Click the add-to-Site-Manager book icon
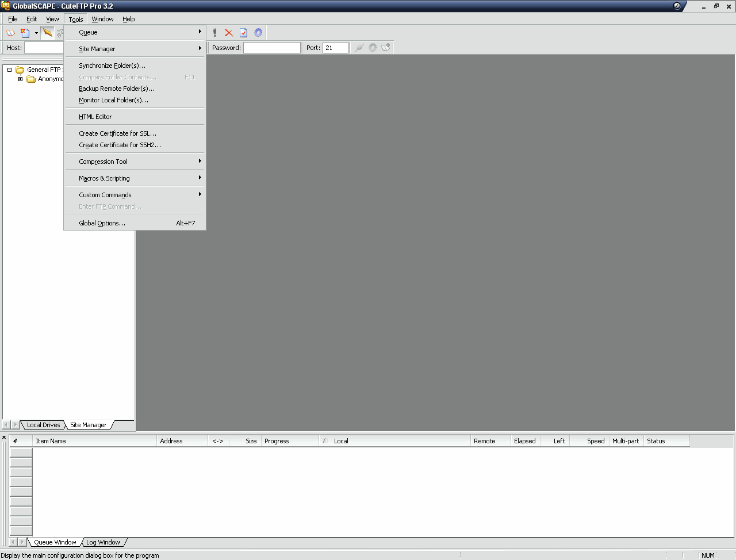Image resolution: width=736 pixels, height=560 pixels. 386,48
